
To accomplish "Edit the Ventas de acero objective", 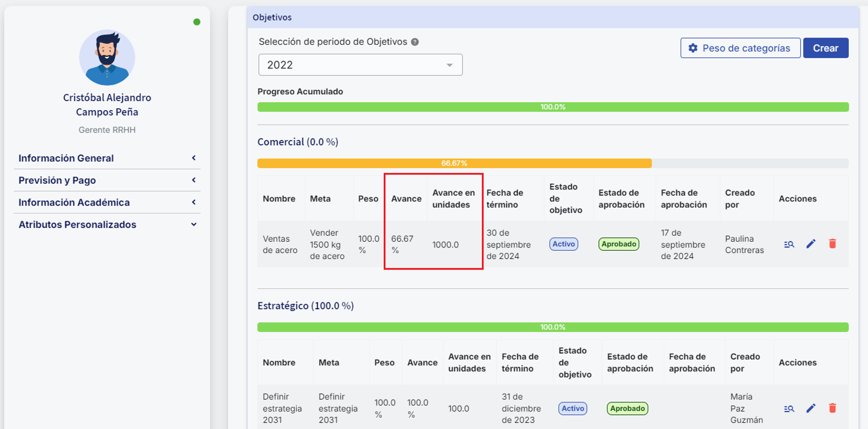I will tap(811, 244).
